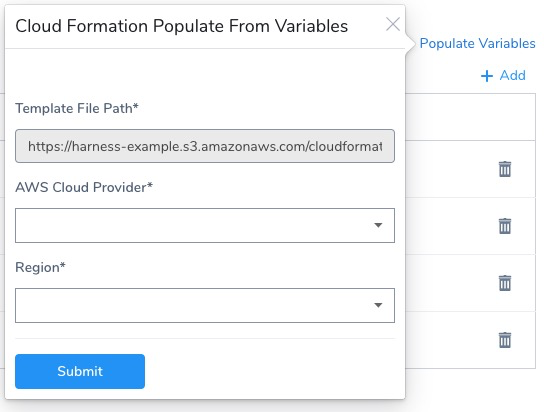Viewport: 551px width, 412px height.
Task: Open the AWS Cloud Provider dropdown
Action: click(205, 225)
